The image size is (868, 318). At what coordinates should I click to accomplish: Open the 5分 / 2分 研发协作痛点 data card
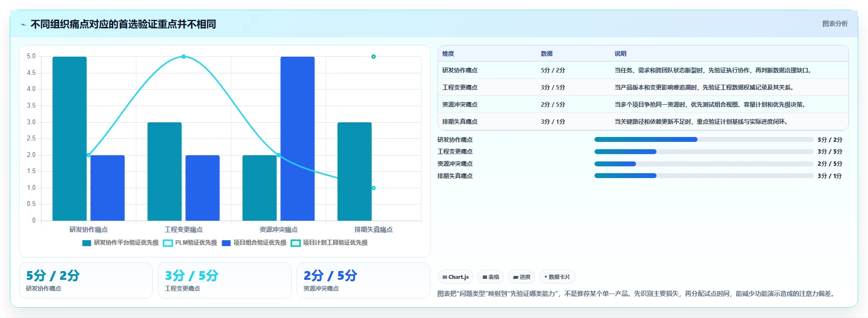pyautogui.click(x=86, y=280)
